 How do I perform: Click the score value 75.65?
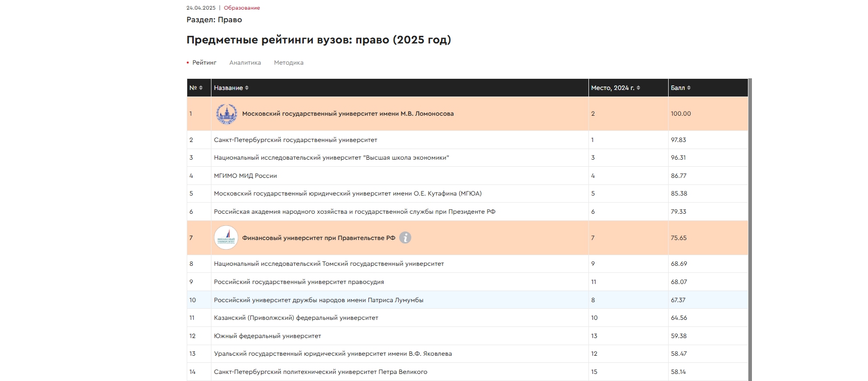[x=679, y=238]
